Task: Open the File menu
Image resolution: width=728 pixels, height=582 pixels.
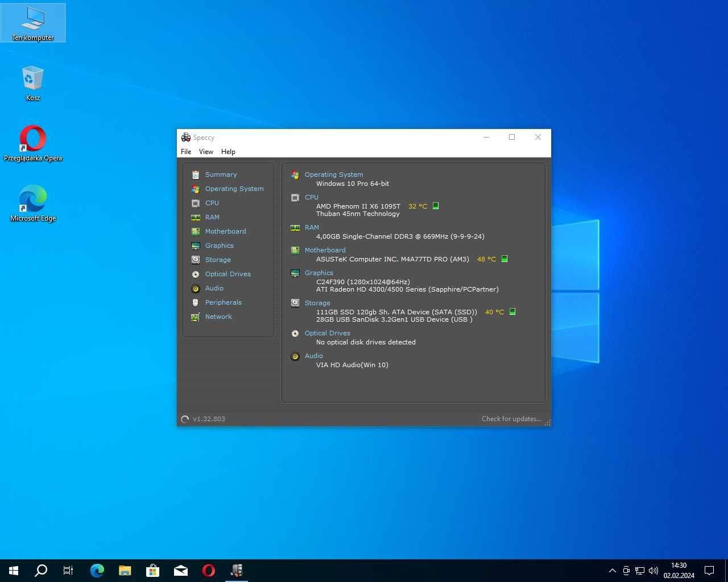Action: pos(186,152)
